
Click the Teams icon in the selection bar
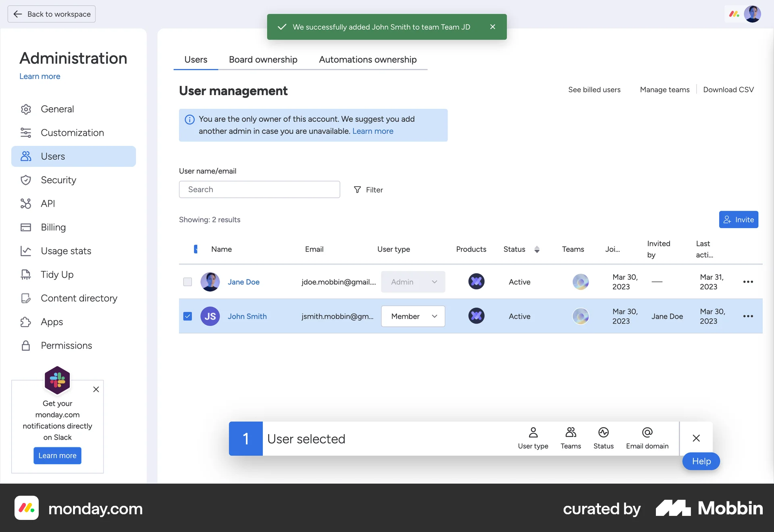pos(570,438)
